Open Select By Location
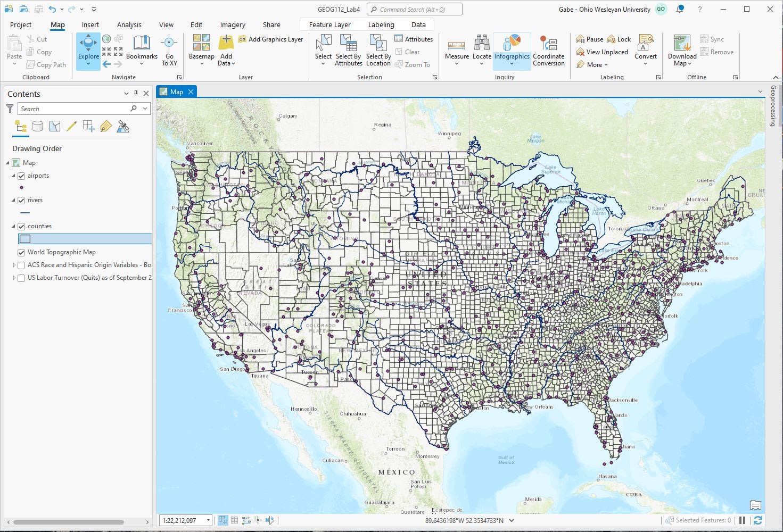Screen dimensions: 783x532 click(x=378, y=49)
